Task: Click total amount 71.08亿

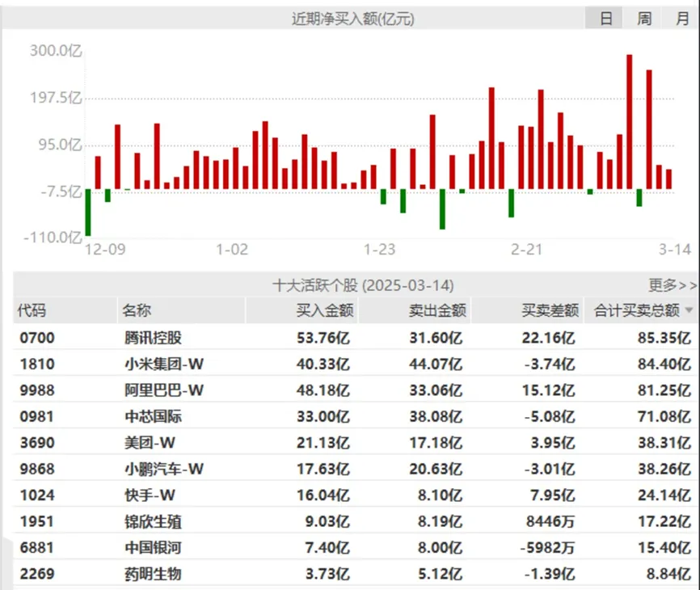Action: pyautogui.click(x=664, y=416)
